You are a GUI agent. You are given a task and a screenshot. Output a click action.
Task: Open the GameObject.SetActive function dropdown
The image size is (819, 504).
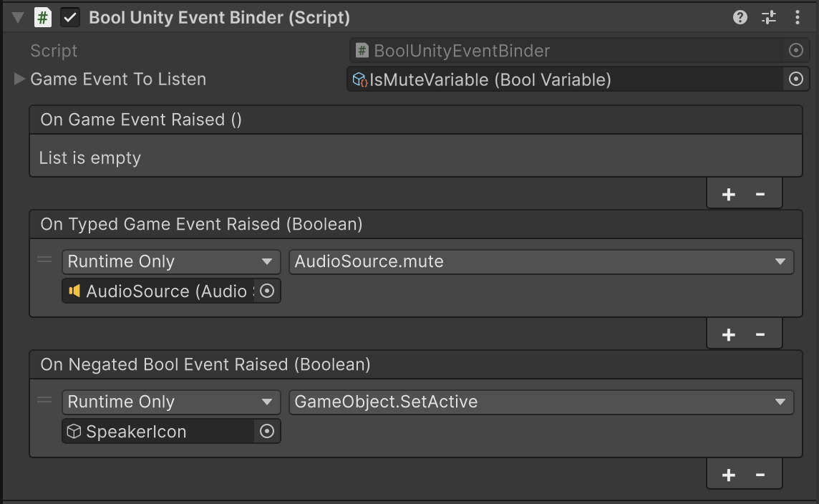point(541,402)
